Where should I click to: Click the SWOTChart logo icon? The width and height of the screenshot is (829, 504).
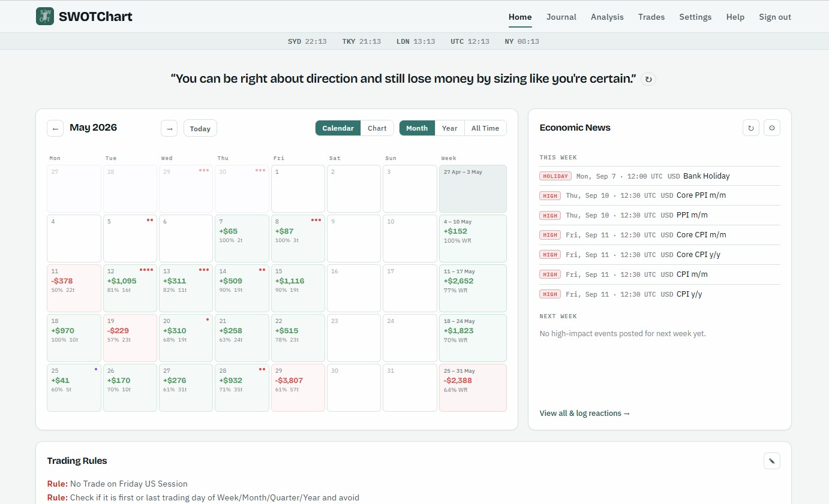[x=45, y=17]
